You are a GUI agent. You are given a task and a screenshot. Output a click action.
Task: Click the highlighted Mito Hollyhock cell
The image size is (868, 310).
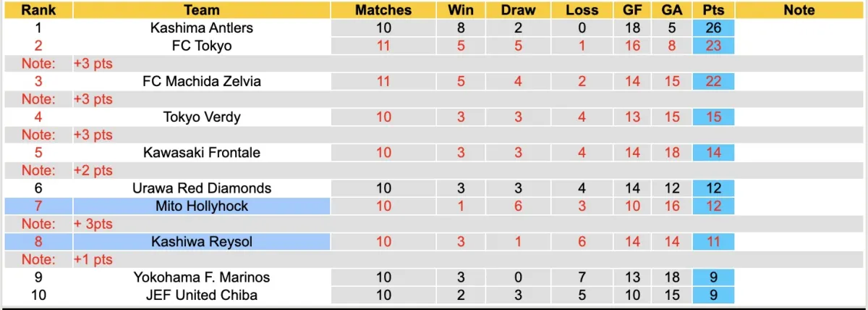202,206
